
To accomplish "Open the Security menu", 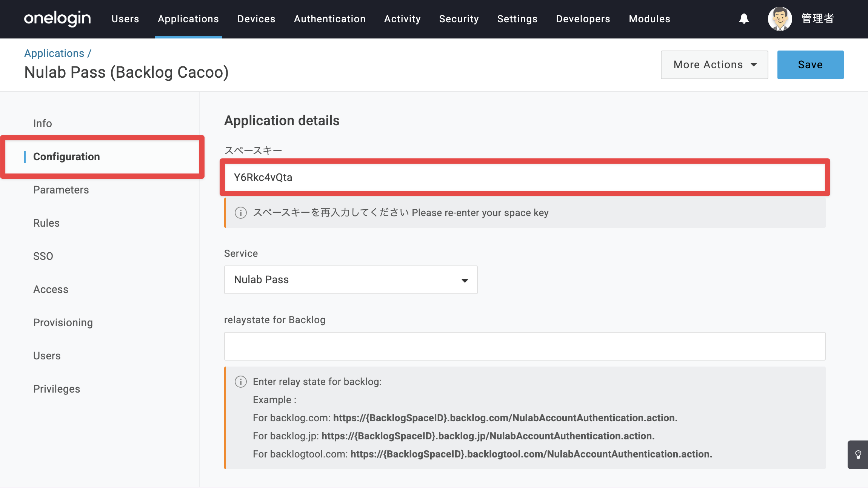I will pyautogui.click(x=459, y=19).
